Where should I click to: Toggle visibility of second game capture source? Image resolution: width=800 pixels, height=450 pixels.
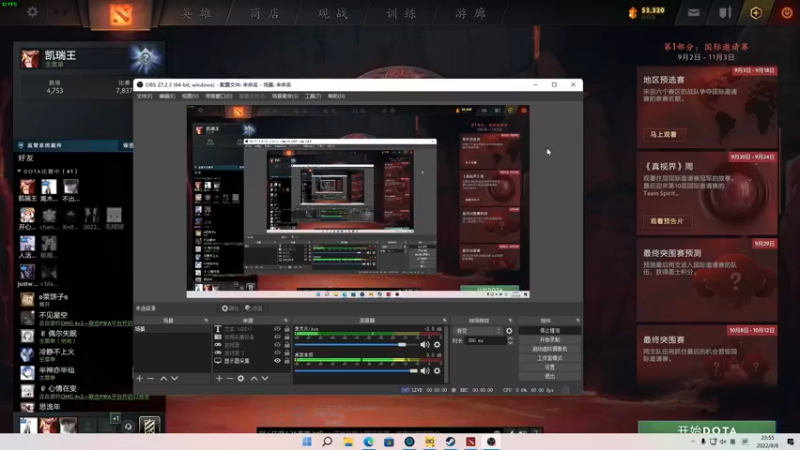277,353
